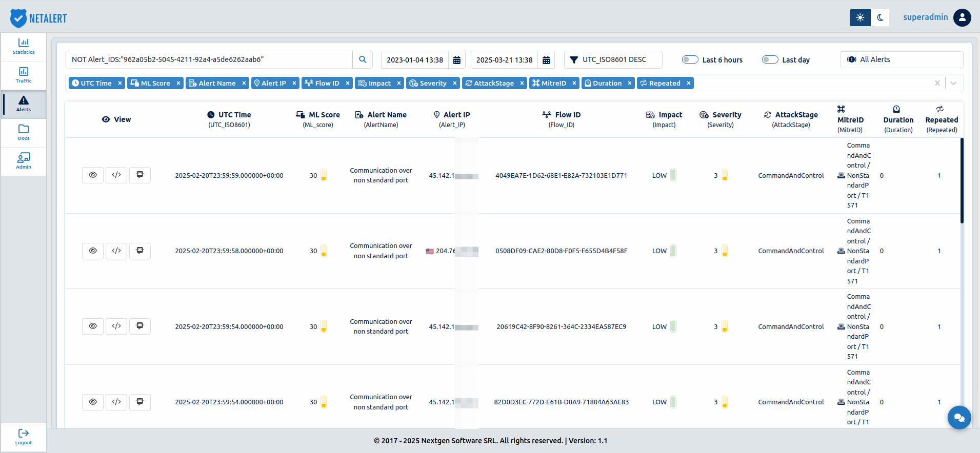Image resolution: width=980 pixels, height=453 pixels.
Task: View alert details for 23:59:59 row
Action: click(93, 175)
